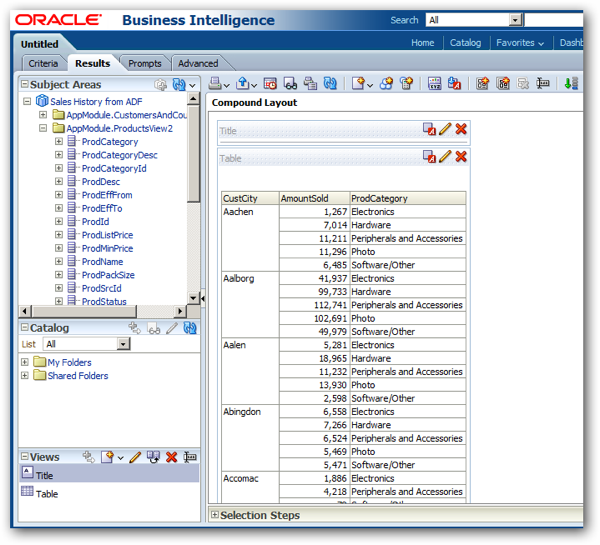Delete selected view in Views pane
Screen dimensions: 600x545
pyautogui.click(x=171, y=457)
